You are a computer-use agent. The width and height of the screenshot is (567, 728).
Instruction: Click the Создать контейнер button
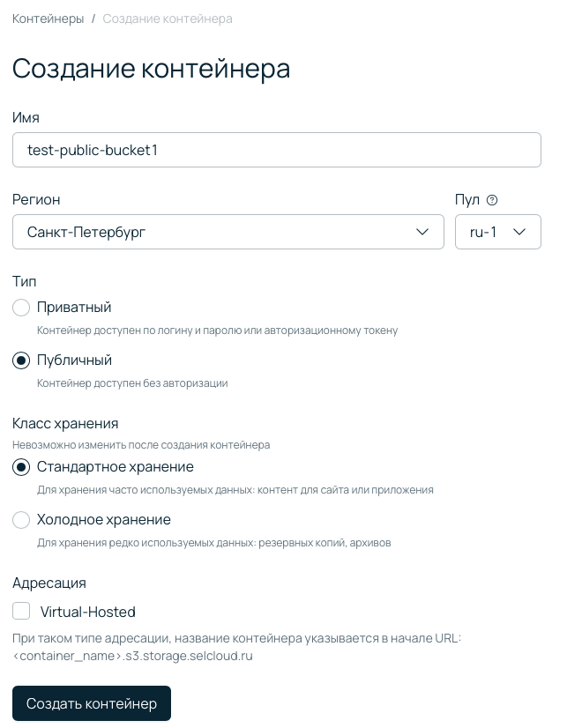91,703
